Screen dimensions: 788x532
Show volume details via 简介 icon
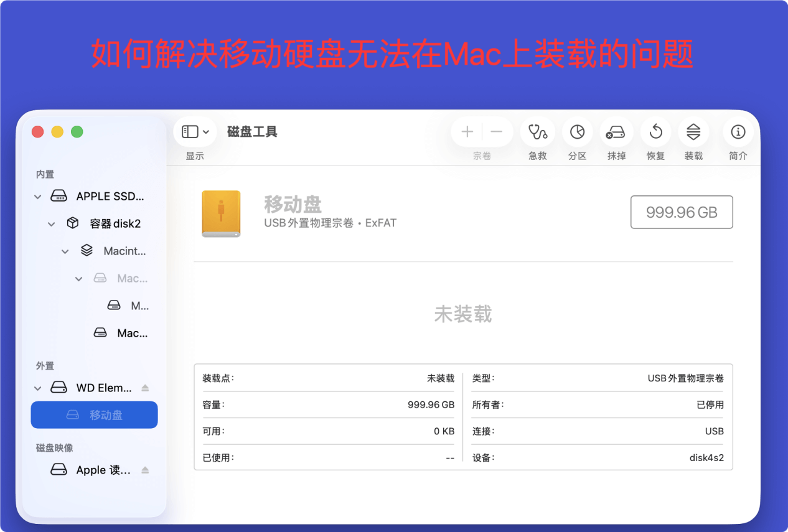pyautogui.click(x=738, y=131)
